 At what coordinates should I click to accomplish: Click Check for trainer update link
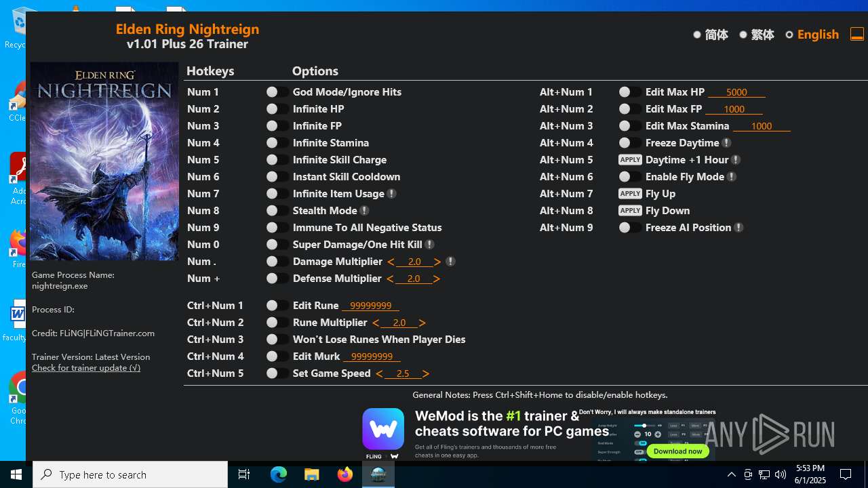pos(86,368)
